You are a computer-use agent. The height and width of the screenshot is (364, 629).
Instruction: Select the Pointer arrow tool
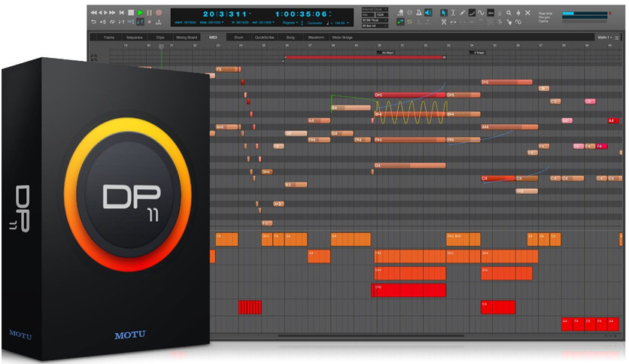click(444, 13)
